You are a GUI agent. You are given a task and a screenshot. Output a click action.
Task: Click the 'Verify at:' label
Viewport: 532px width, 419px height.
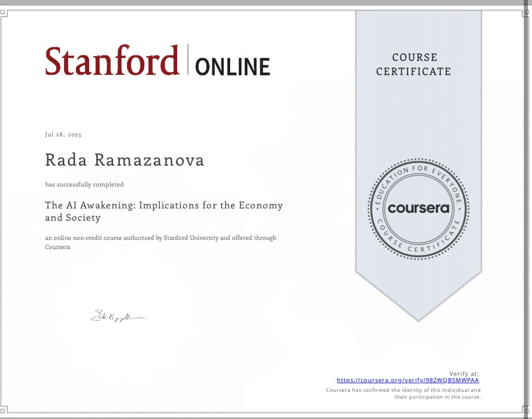click(x=464, y=374)
